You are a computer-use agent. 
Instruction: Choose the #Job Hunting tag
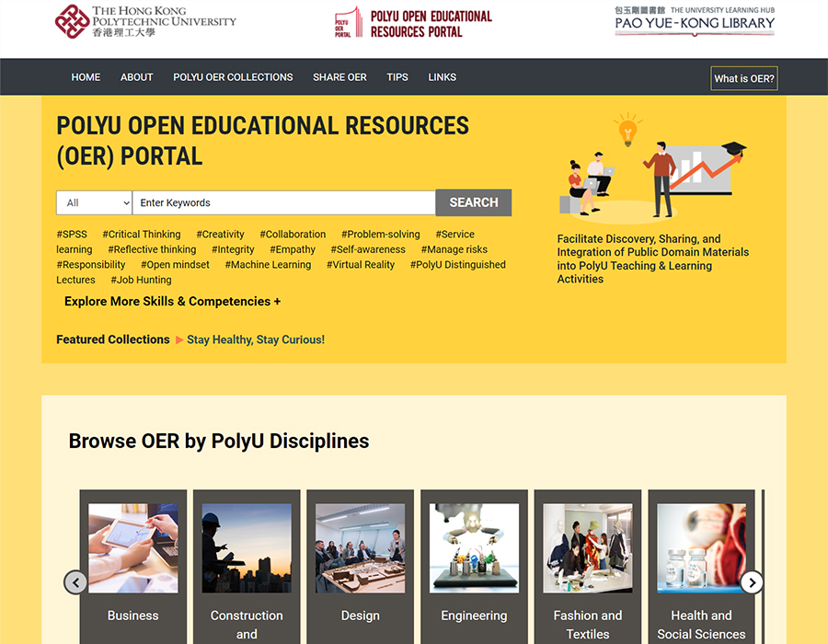(141, 281)
